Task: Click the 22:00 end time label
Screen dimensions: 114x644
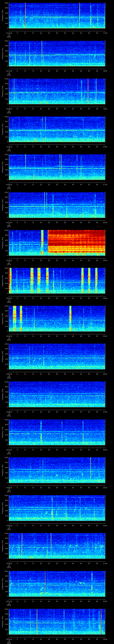Action: coord(105,223)
